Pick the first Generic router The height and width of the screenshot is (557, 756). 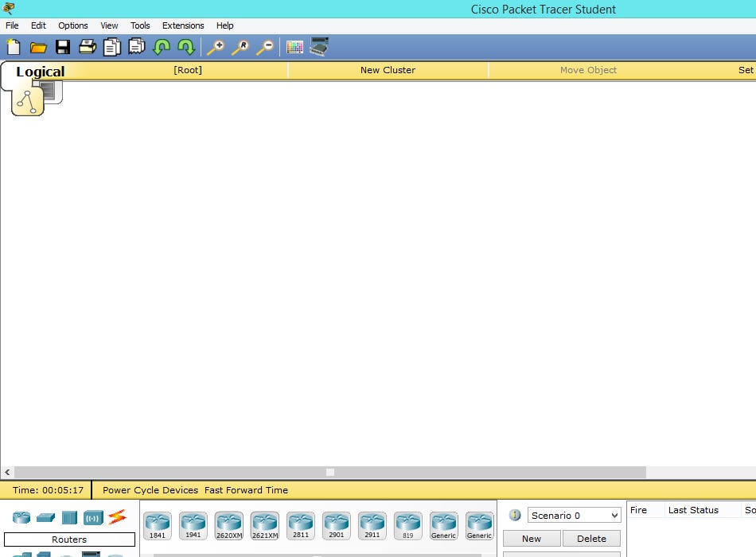pyautogui.click(x=443, y=526)
